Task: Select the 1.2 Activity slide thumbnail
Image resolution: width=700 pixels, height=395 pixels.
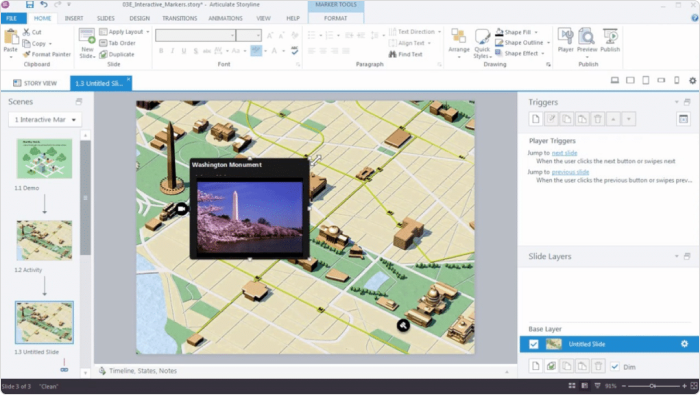Action: click(44, 240)
